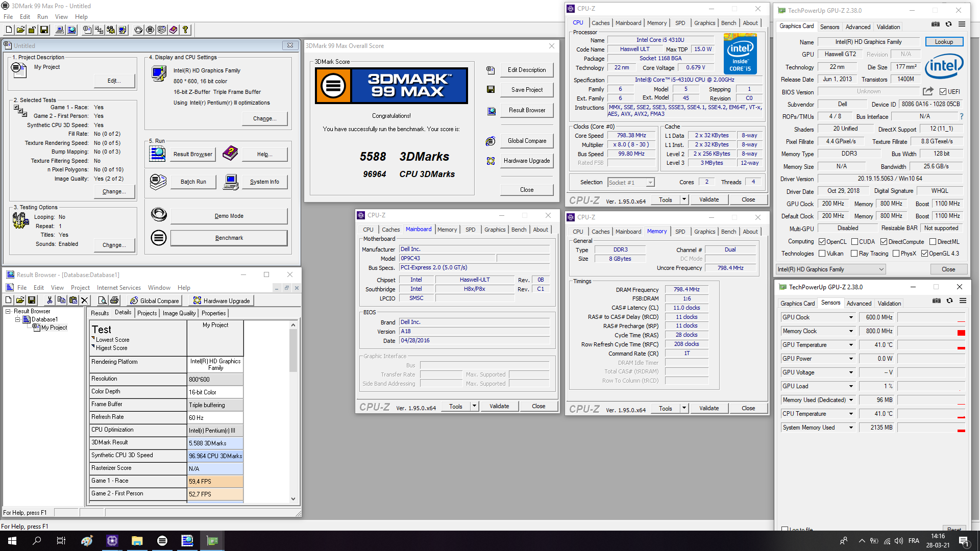Toggle OpenGL 4.3 checkbox in GPU-Z

point(924,254)
